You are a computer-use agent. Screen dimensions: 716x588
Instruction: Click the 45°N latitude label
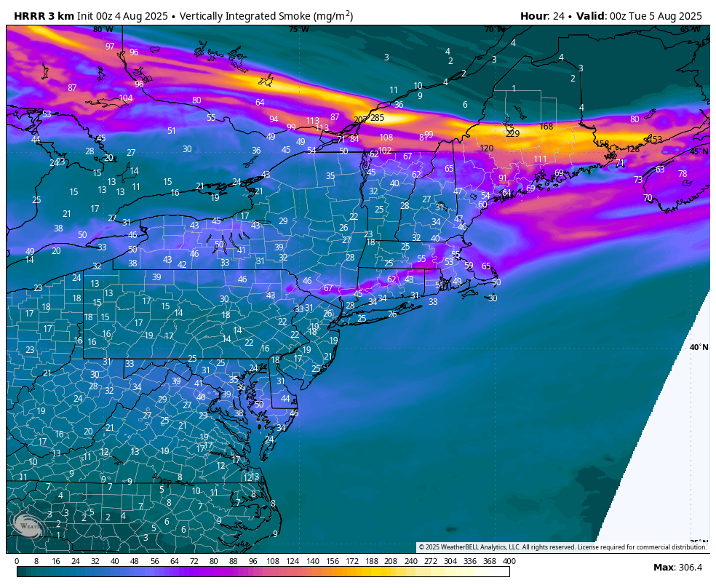coord(699,151)
